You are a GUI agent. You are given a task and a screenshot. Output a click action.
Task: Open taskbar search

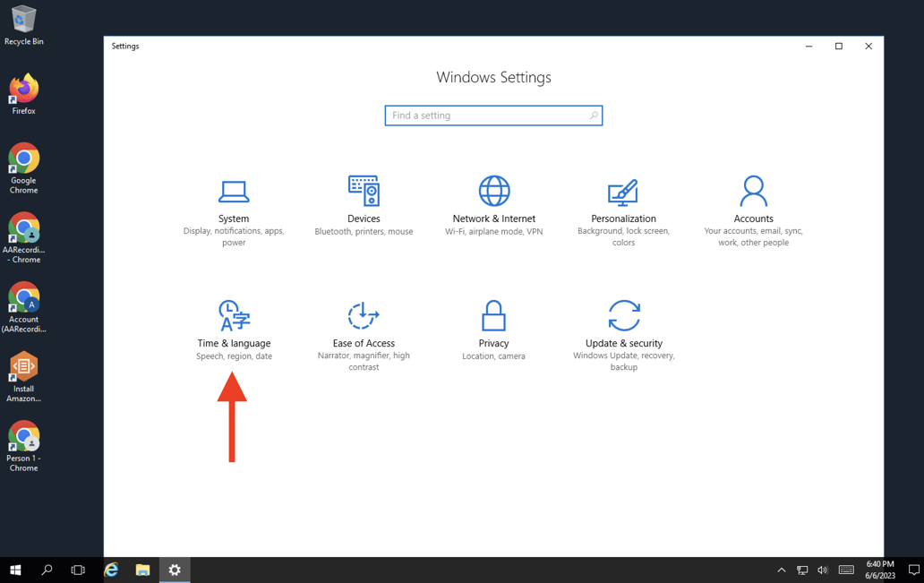(47, 570)
